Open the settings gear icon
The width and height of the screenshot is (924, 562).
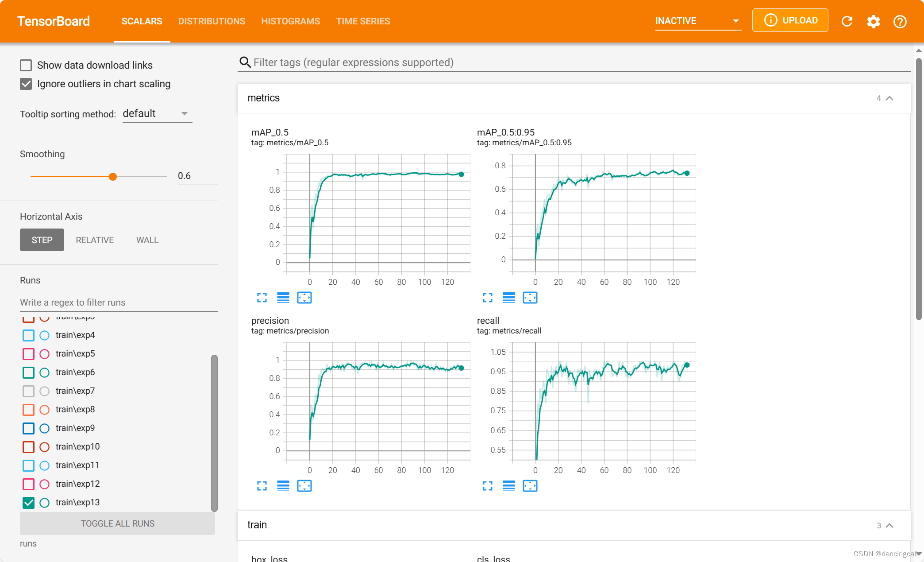[873, 21]
